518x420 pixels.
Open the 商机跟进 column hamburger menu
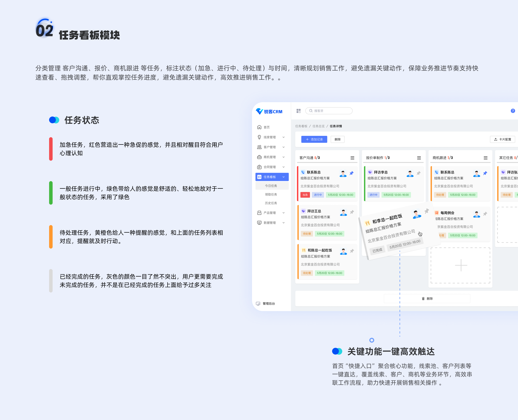[485, 158]
